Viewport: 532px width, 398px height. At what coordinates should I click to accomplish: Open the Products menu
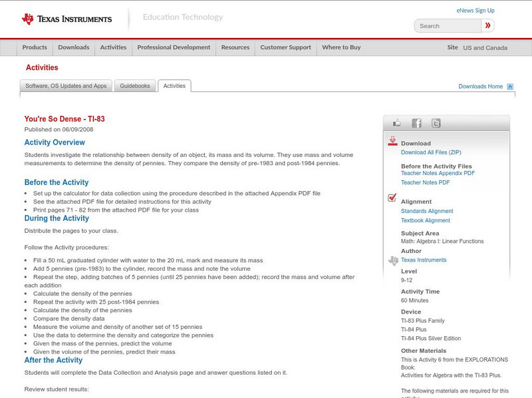pos(35,47)
